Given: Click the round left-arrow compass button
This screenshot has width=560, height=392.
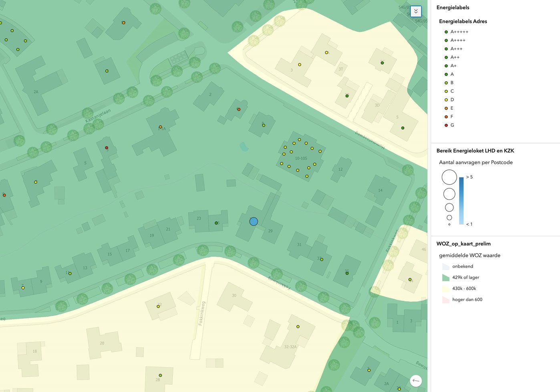Looking at the screenshot, I should [x=416, y=380].
